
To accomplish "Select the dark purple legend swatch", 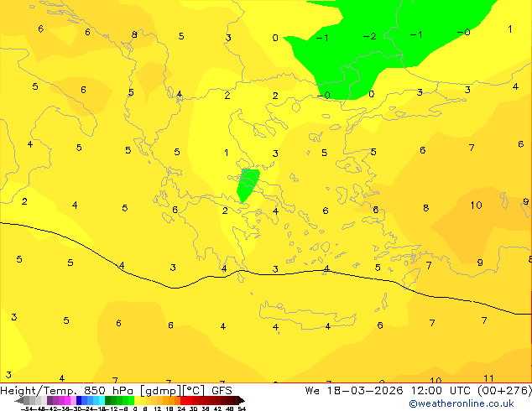I will pos(50,400).
